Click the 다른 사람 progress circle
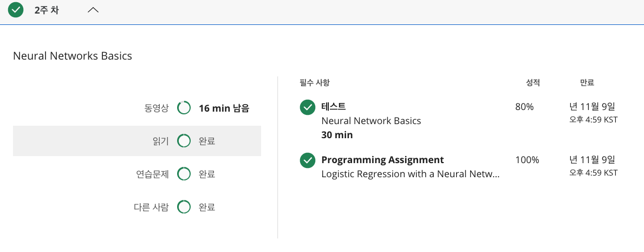The image size is (644, 252). click(x=184, y=207)
